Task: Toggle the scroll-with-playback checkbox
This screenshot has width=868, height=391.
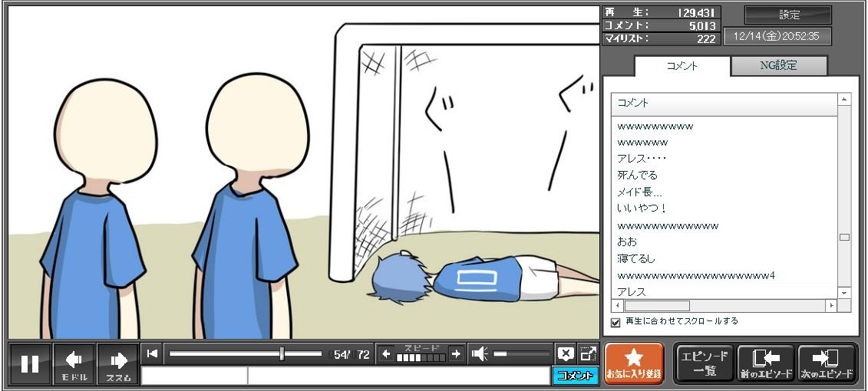Action: point(616,322)
